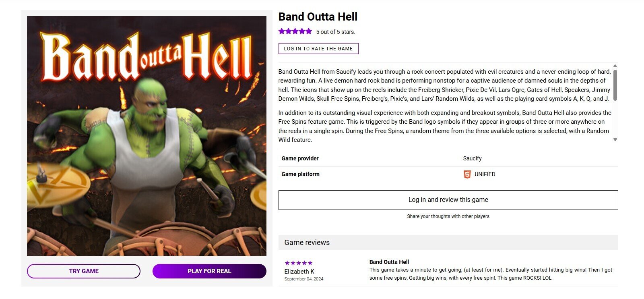
Task: Click Log in and review this game
Action: [x=448, y=200]
